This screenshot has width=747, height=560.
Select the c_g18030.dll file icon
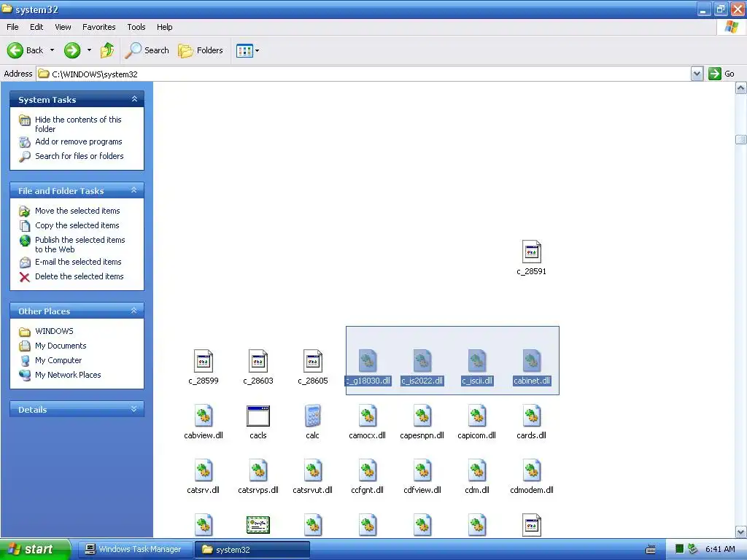coord(368,362)
